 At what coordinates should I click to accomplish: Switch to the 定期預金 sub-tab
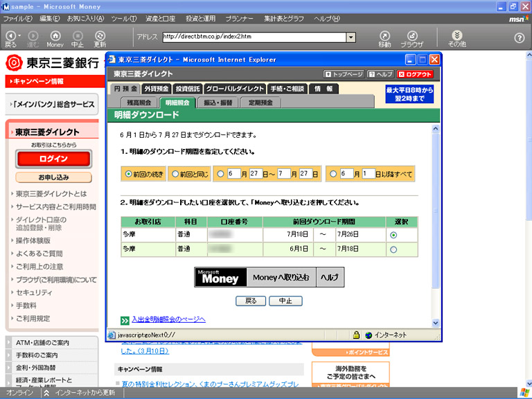click(x=260, y=103)
